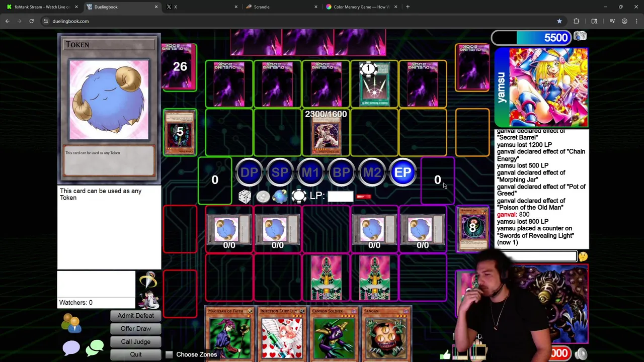644x362 pixels.
Task: Open the media controls music icon
Action: pos(612,21)
